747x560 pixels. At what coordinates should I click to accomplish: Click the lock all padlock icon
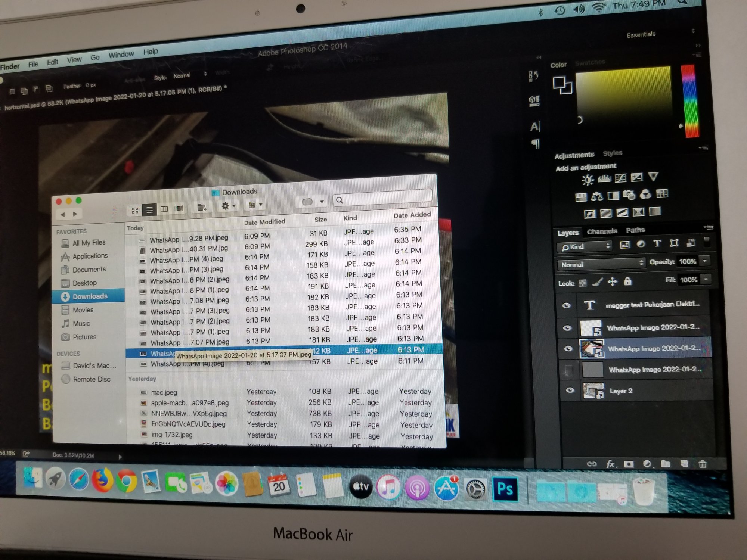point(627,281)
